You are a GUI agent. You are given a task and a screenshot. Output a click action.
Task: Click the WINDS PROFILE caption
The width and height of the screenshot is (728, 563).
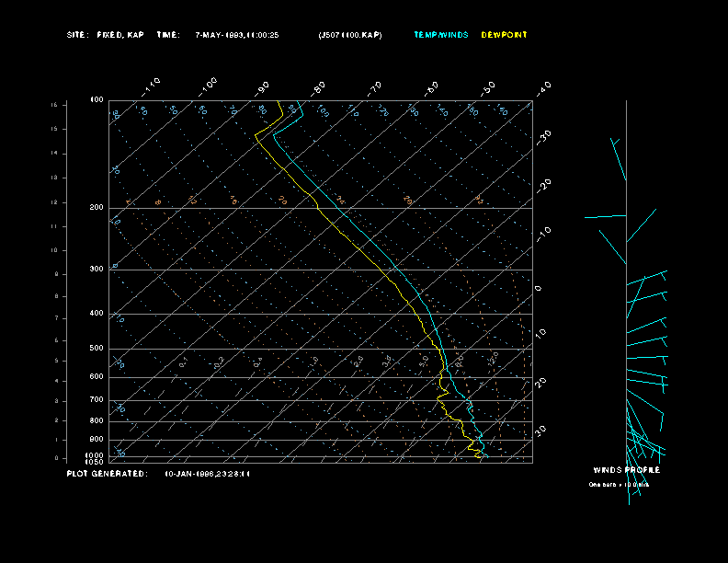point(626,470)
